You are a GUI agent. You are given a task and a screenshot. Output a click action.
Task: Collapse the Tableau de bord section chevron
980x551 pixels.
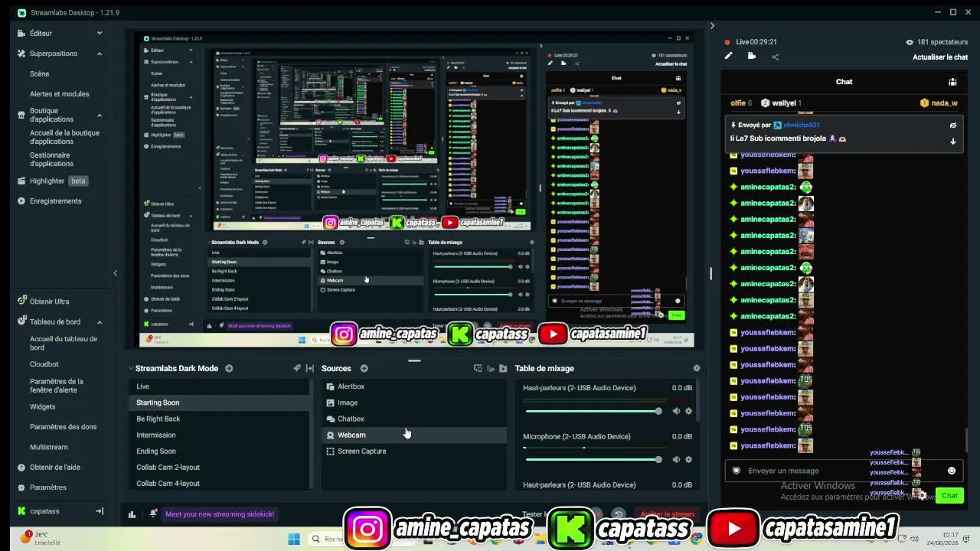point(100,322)
